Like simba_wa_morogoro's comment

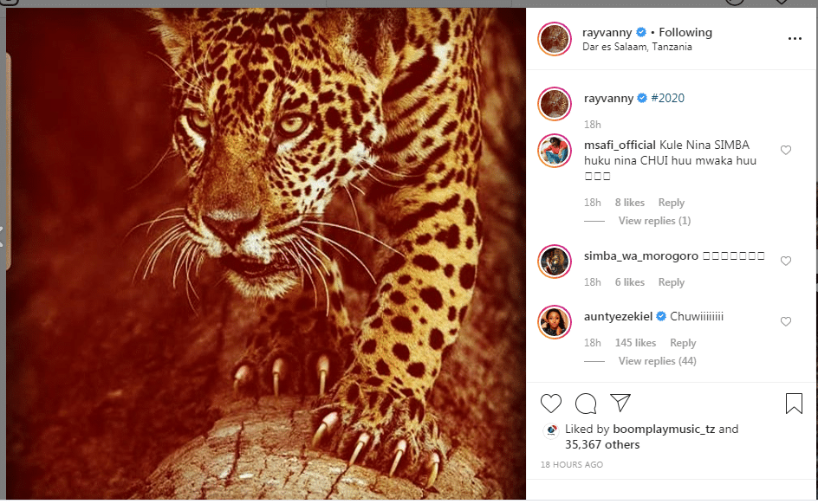(786, 261)
